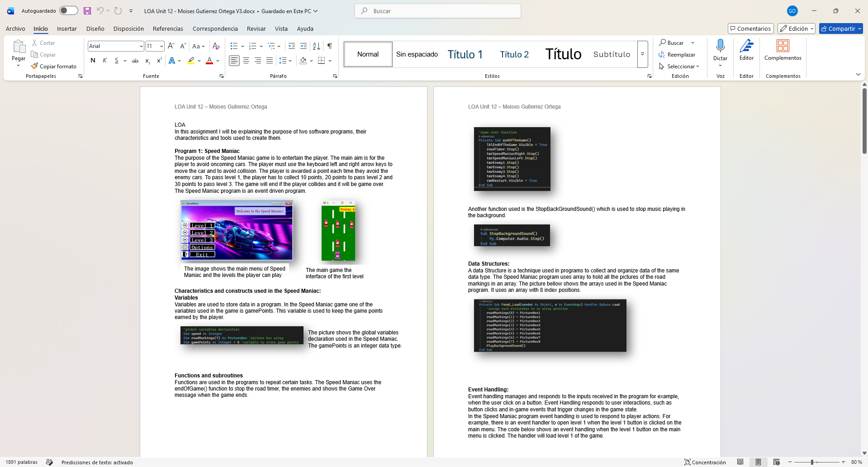Click the Save icon in title bar
The image size is (868, 467).
(87, 11)
